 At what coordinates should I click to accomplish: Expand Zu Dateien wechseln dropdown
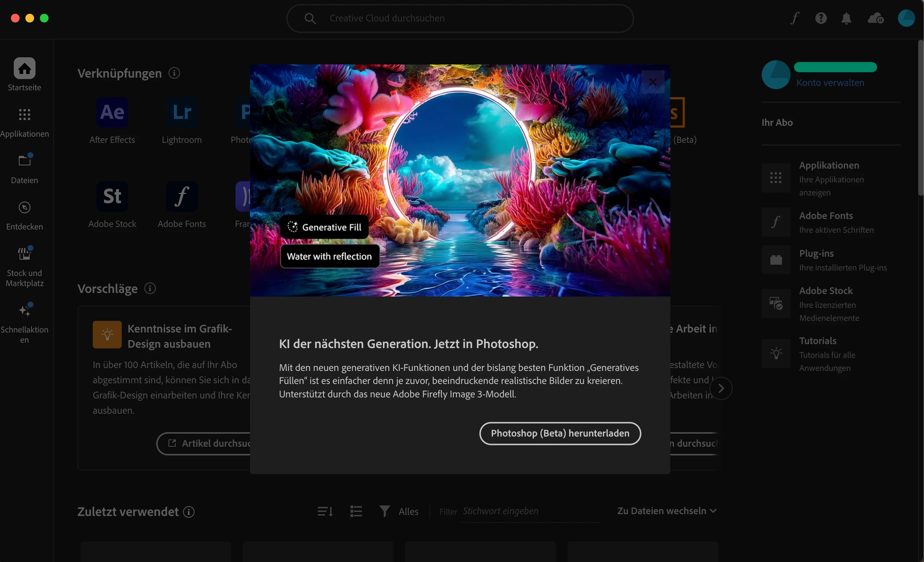pos(667,511)
